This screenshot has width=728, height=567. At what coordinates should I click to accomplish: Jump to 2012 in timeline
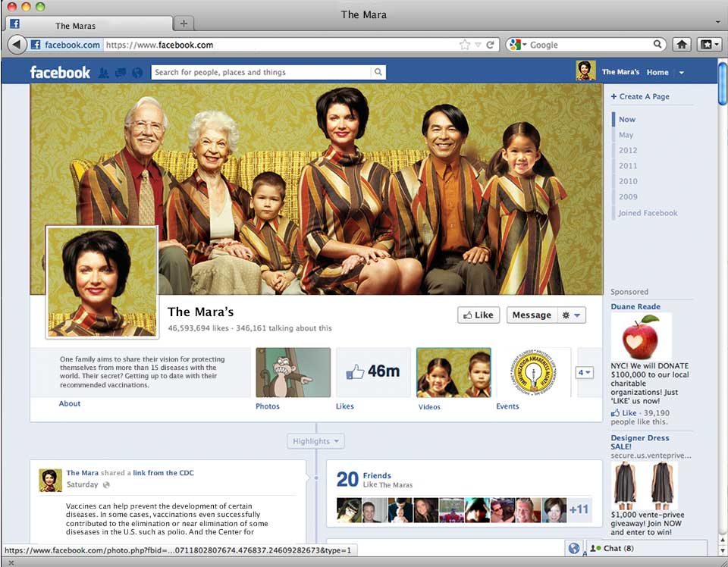click(x=628, y=150)
